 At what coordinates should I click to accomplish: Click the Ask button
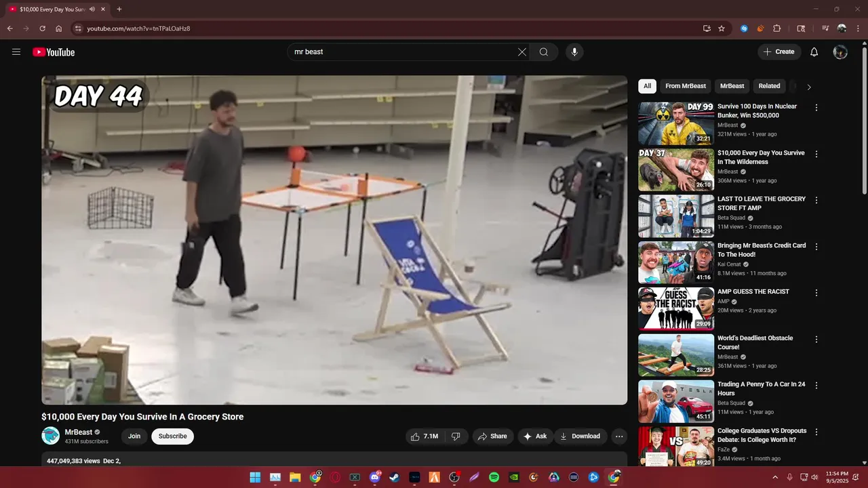click(x=534, y=436)
